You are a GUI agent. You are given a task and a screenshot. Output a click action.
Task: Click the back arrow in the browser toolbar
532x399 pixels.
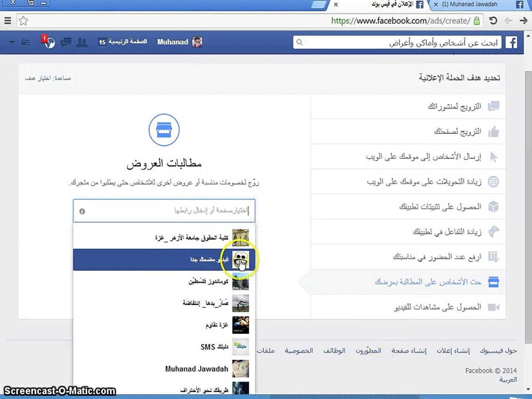point(508,21)
